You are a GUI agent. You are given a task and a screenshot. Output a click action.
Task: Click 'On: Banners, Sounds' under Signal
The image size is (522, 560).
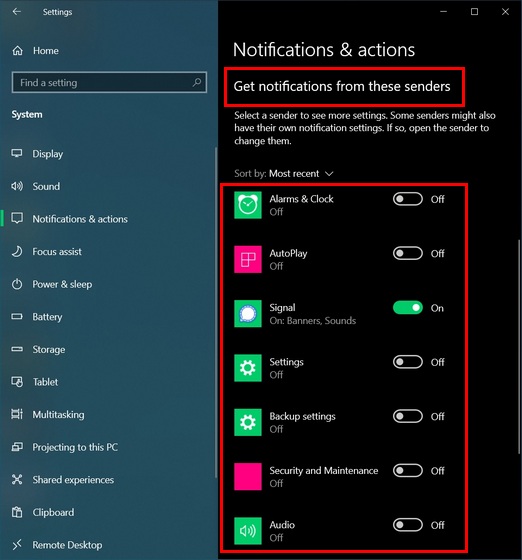(x=312, y=320)
